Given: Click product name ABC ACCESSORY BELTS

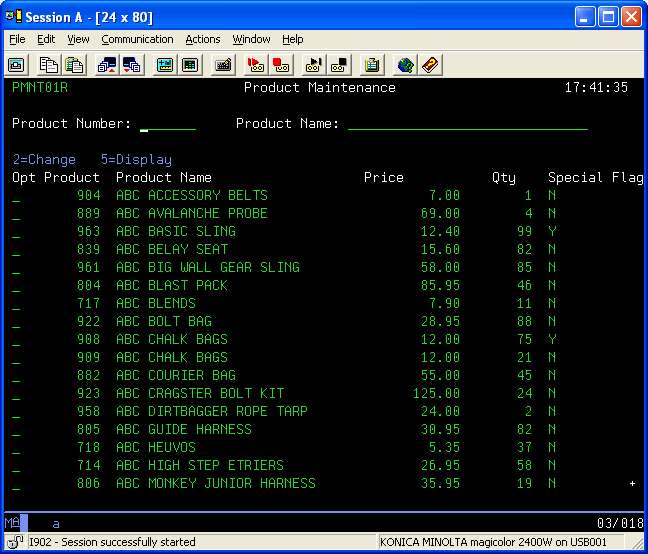Looking at the screenshot, I should [x=192, y=195].
